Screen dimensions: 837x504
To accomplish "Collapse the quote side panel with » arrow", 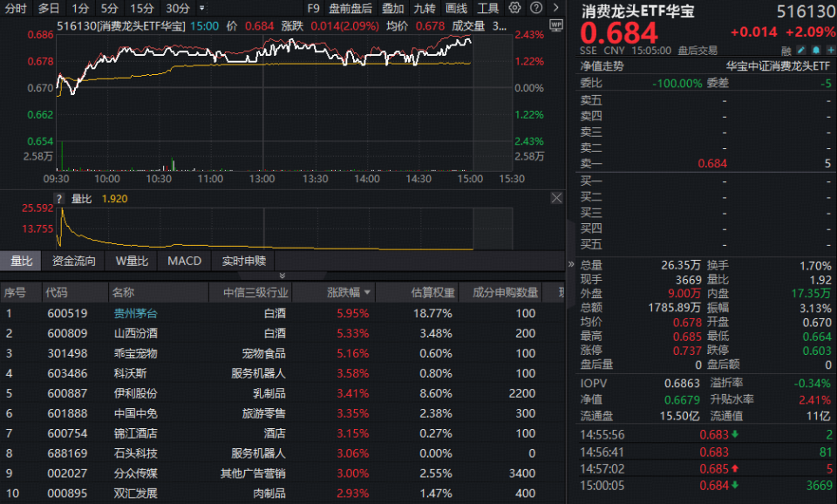I will pyautogui.click(x=570, y=264).
